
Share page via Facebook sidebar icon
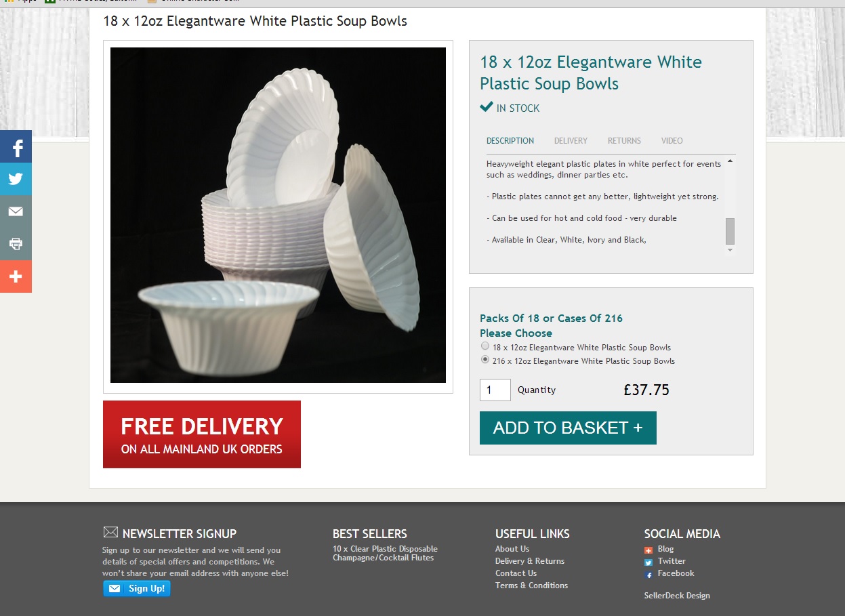[16, 146]
